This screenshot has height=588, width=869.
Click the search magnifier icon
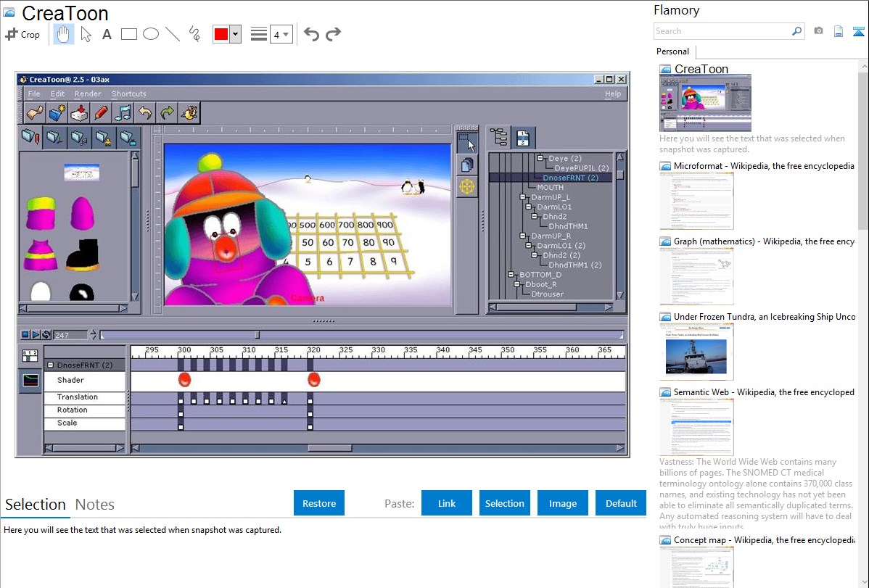click(x=797, y=31)
